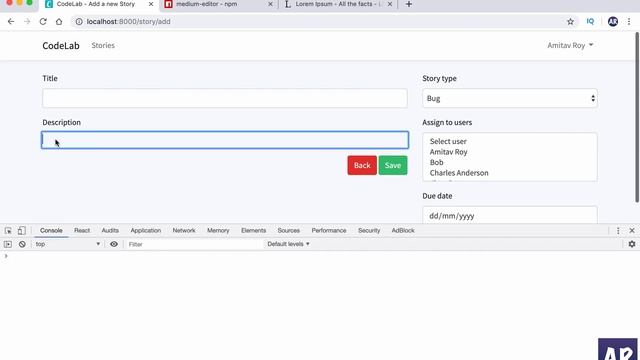Image resolution: width=640 pixels, height=360 pixels.
Task: Open console settings gear icon
Action: 632,244
